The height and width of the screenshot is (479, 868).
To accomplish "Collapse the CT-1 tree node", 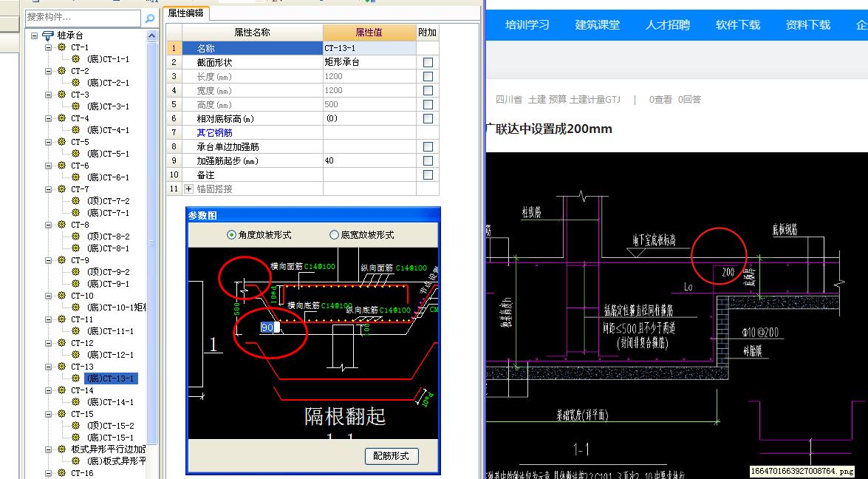I will tap(48, 47).
